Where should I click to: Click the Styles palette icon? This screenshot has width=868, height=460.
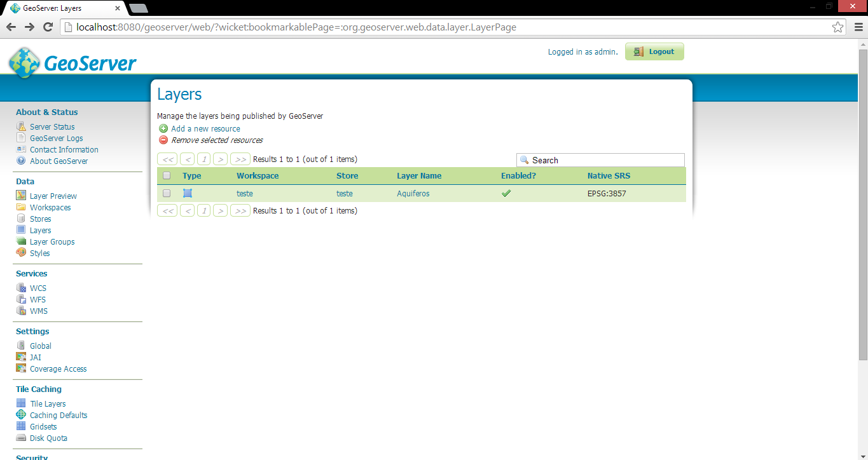tap(21, 253)
